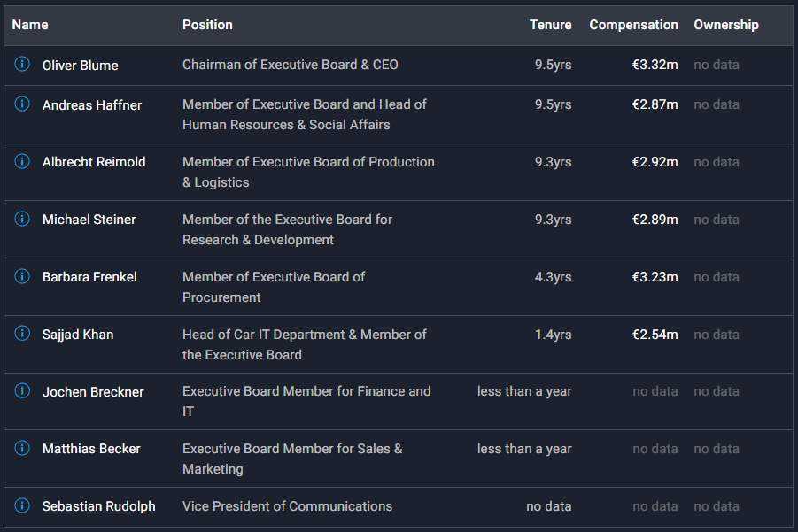Click the Compensation column header
This screenshot has height=532, width=798.
click(633, 25)
